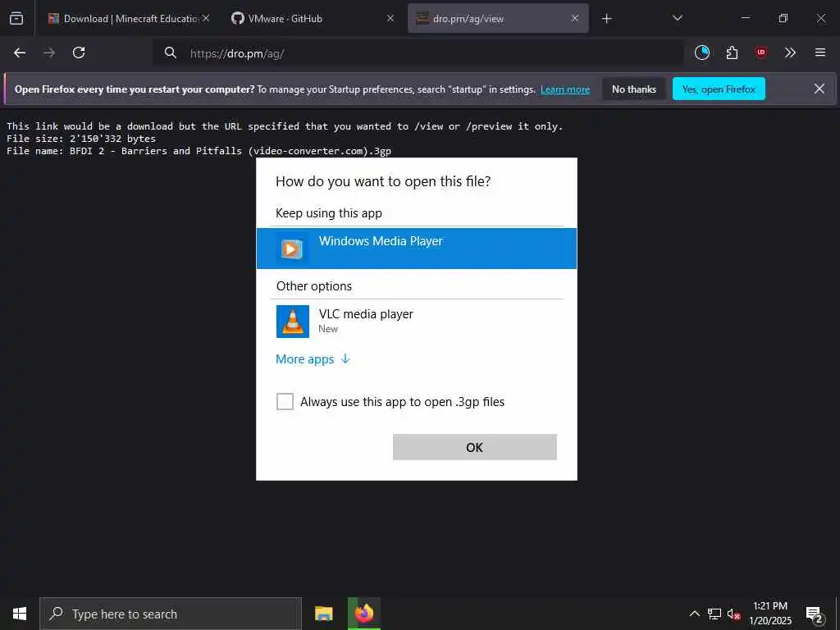This screenshot has height=630, width=840.
Task: Go forward with the arrow button
Action: (x=49, y=52)
